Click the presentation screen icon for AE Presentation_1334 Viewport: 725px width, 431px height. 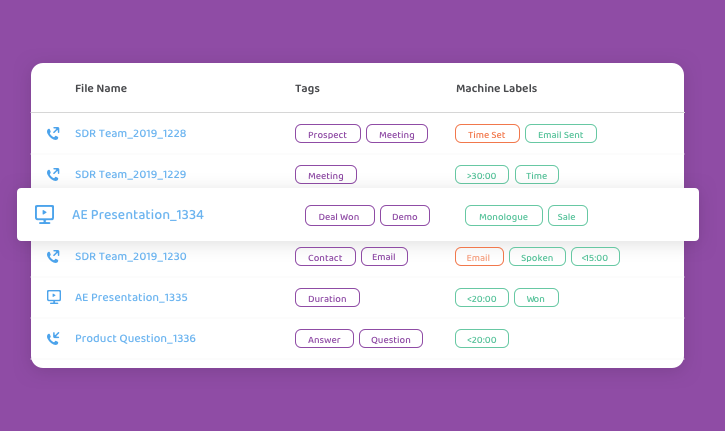44,215
